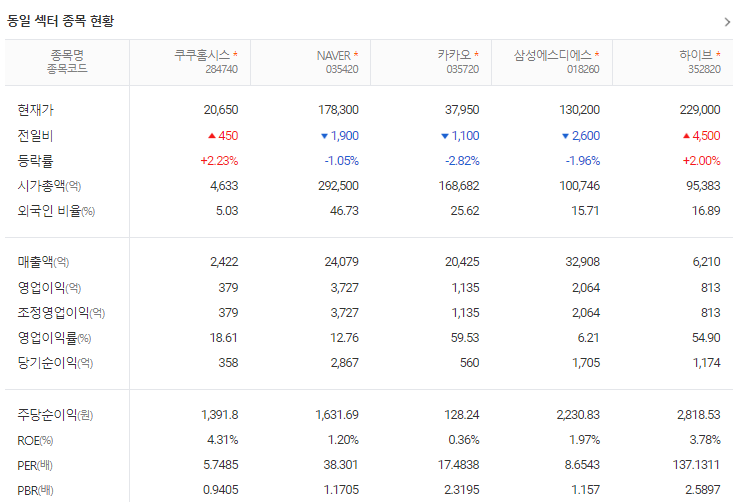The width and height of the screenshot is (737, 502).
Task: Select stock code 018260
Action: point(583,69)
